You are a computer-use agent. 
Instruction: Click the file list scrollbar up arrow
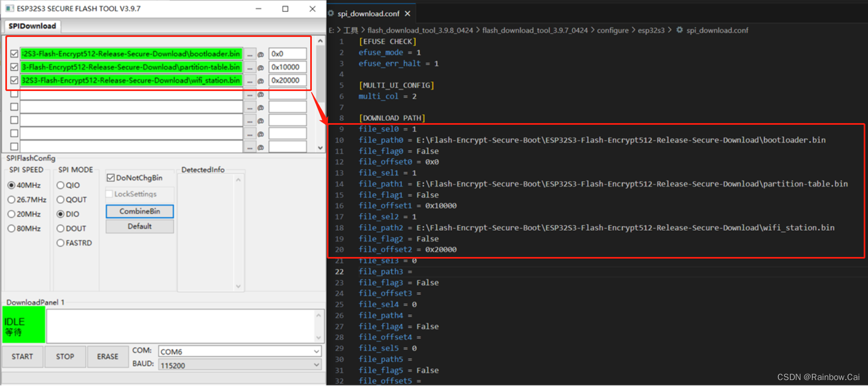point(320,41)
